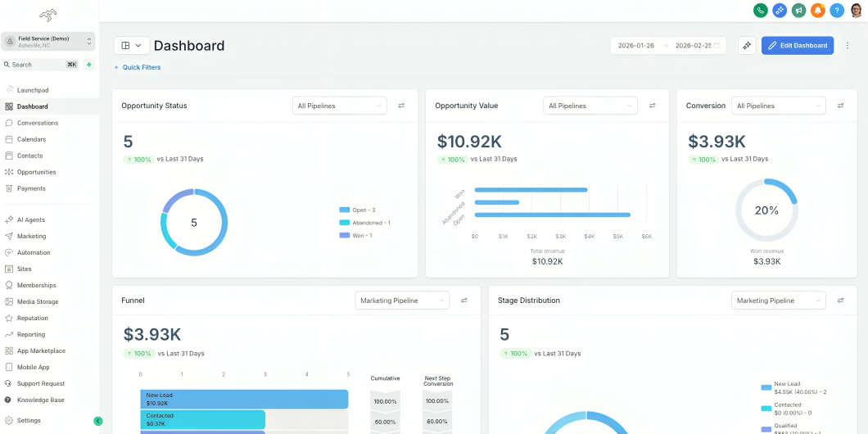The height and width of the screenshot is (434, 868).
Task: Click the Edit Dashboard button
Action: coord(797,45)
